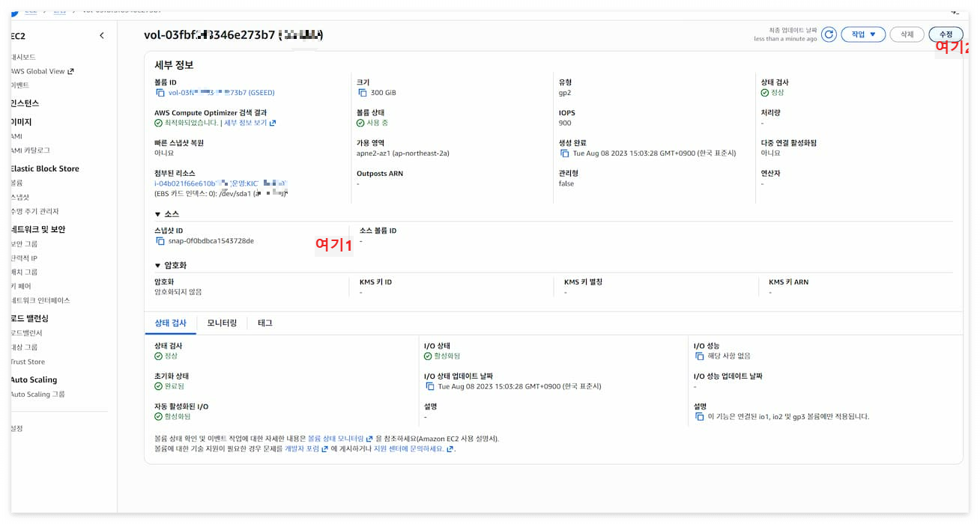Open 볼륨 상태 모니터링 documentation link icon
The height and width of the screenshot is (524, 980).
point(370,438)
